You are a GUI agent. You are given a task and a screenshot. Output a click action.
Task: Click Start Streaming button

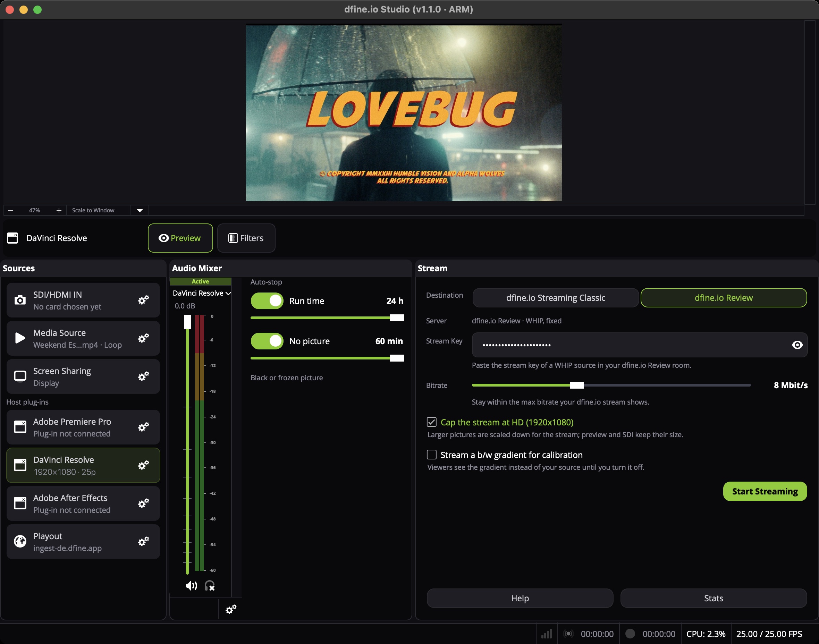coord(765,491)
